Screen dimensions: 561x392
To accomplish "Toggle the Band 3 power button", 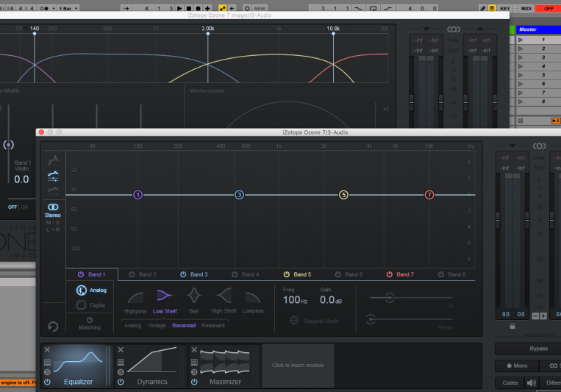I will point(183,274).
